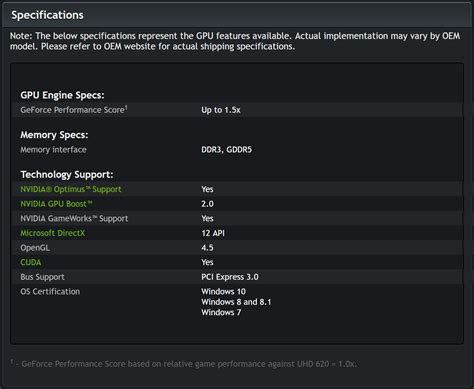Open the NVIDIA Optimus Support link

tap(71, 189)
